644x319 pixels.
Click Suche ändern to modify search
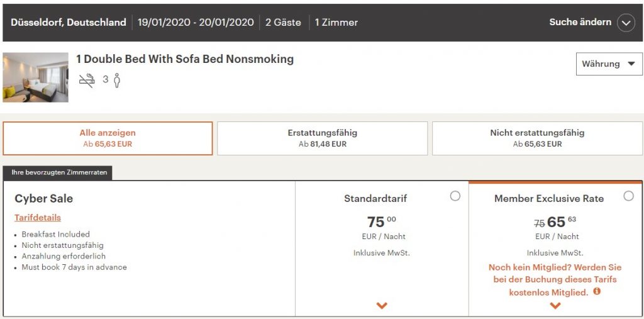(x=580, y=22)
